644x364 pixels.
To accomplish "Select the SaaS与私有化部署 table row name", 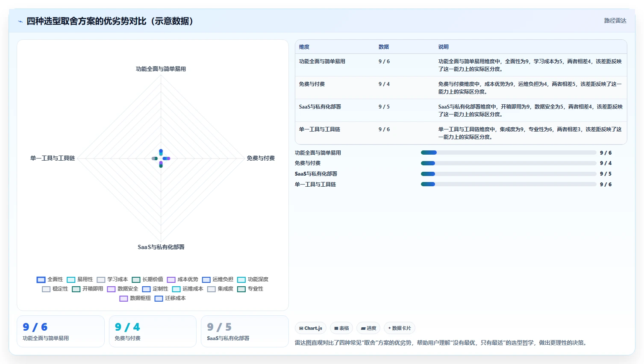I will click(320, 107).
